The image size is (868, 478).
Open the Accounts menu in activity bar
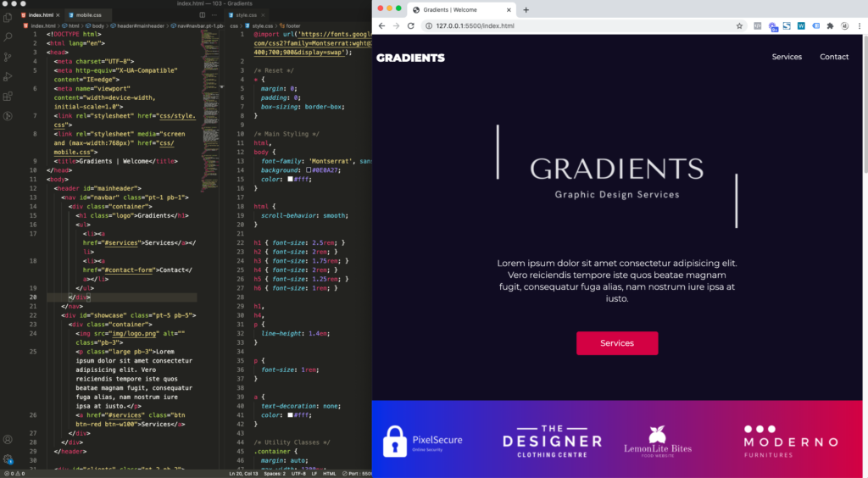click(8, 440)
